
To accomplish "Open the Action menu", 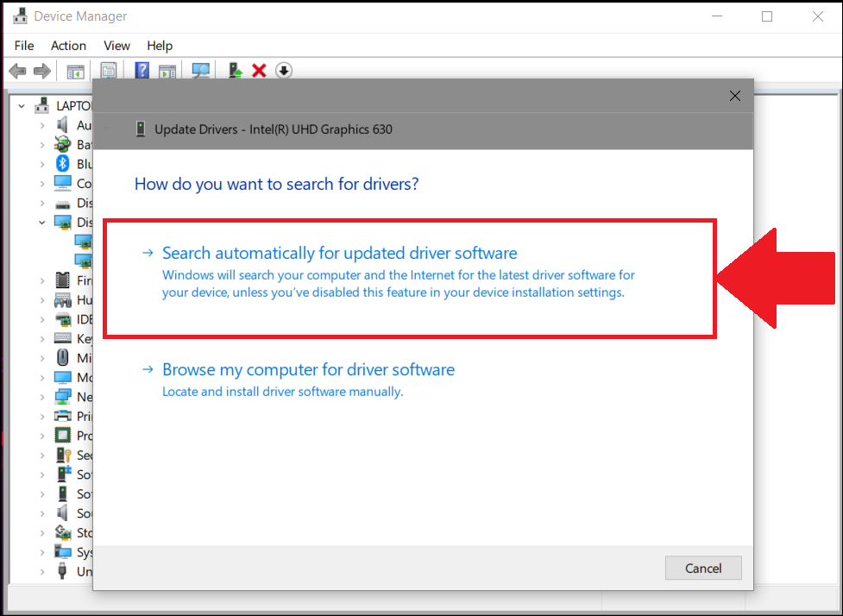I will (x=68, y=46).
